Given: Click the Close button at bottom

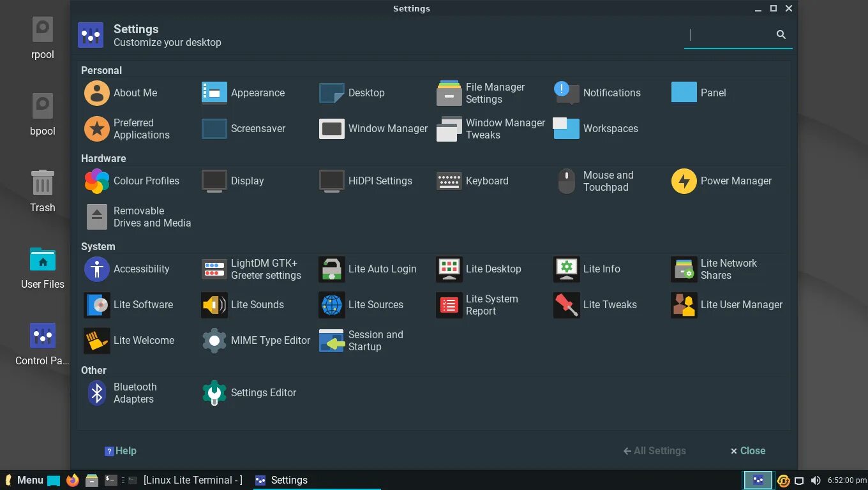Looking at the screenshot, I should pyautogui.click(x=748, y=451).
